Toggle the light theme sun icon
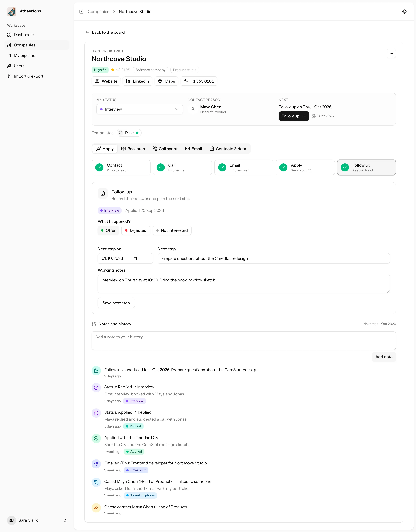Image resolution: width=416 pixels, height=532 pixels. point(404,12)
